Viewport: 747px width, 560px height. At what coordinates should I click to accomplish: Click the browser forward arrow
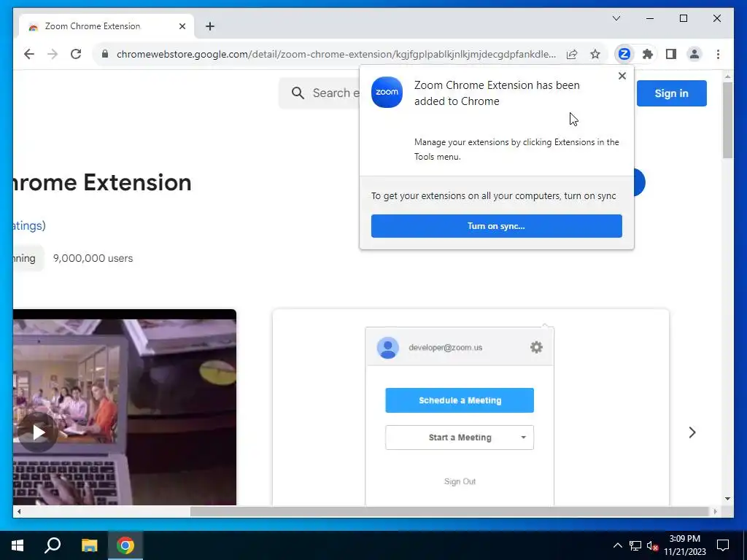click(x=53, y=54)
